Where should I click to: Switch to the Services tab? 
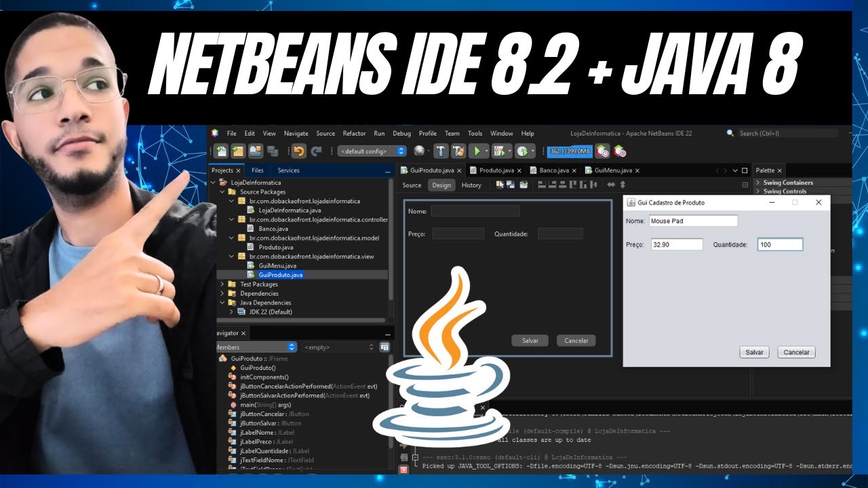288,170
